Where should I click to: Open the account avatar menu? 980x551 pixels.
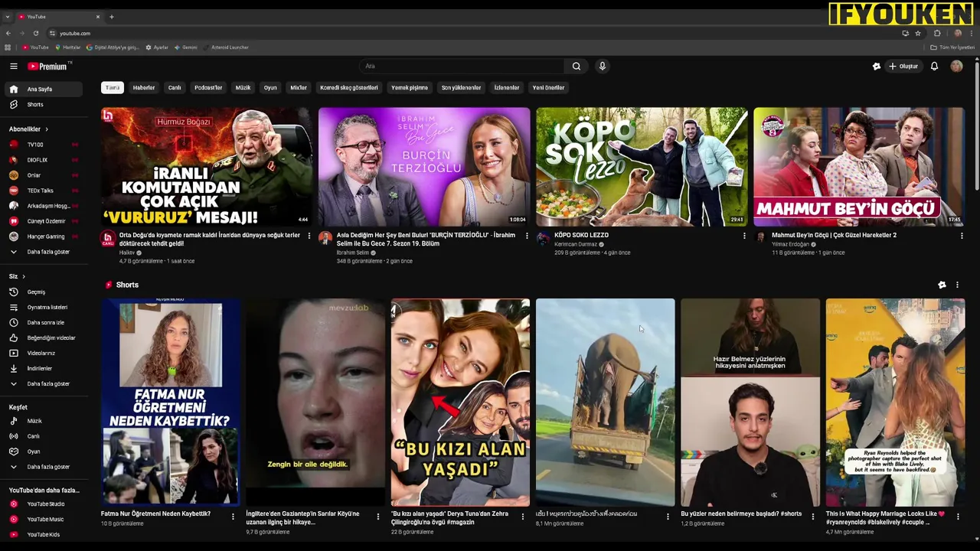click(956, 67)
